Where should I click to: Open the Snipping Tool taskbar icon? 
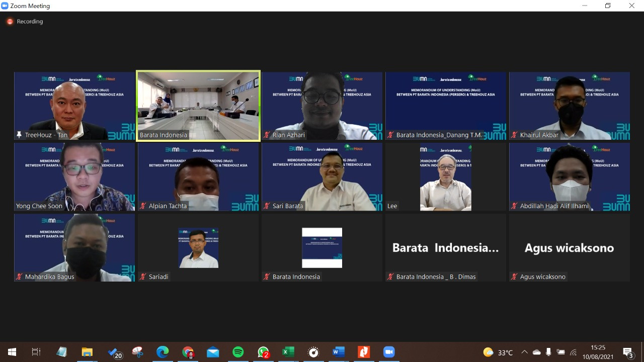click(137, 352)
